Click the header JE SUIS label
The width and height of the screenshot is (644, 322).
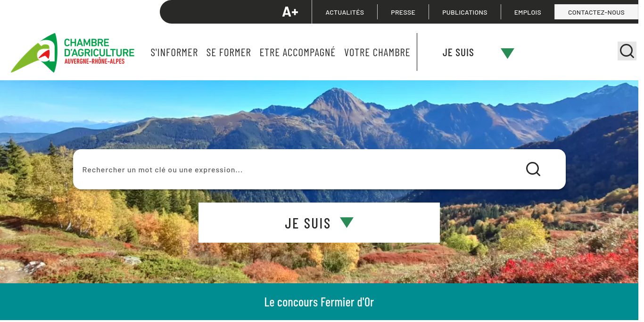point(458,52)
